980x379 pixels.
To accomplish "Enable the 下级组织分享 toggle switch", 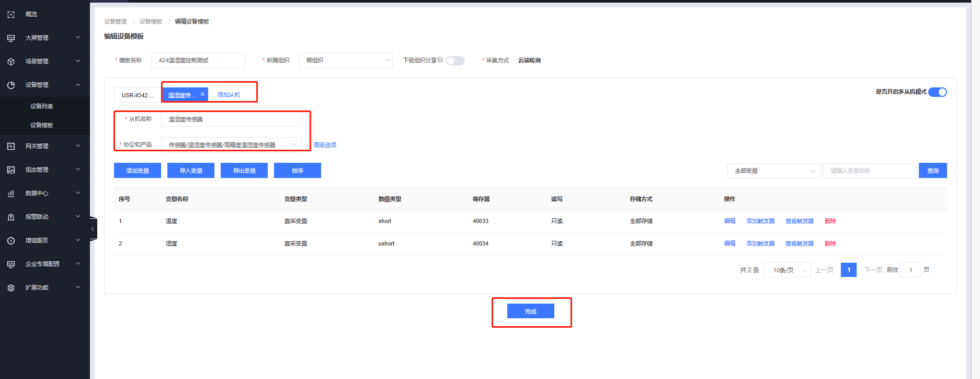I will pos(455,61).
